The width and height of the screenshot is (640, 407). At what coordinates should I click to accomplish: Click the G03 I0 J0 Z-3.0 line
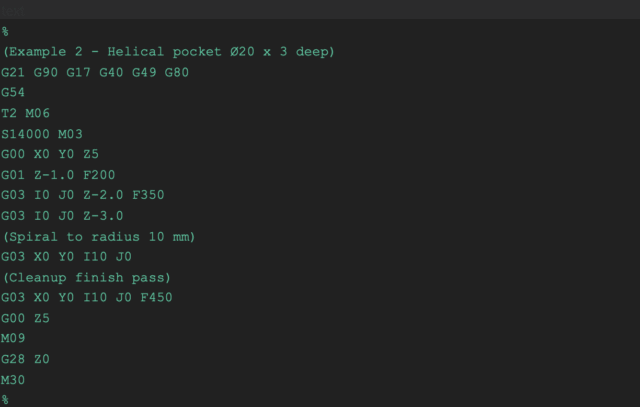[x=62, y=216]
